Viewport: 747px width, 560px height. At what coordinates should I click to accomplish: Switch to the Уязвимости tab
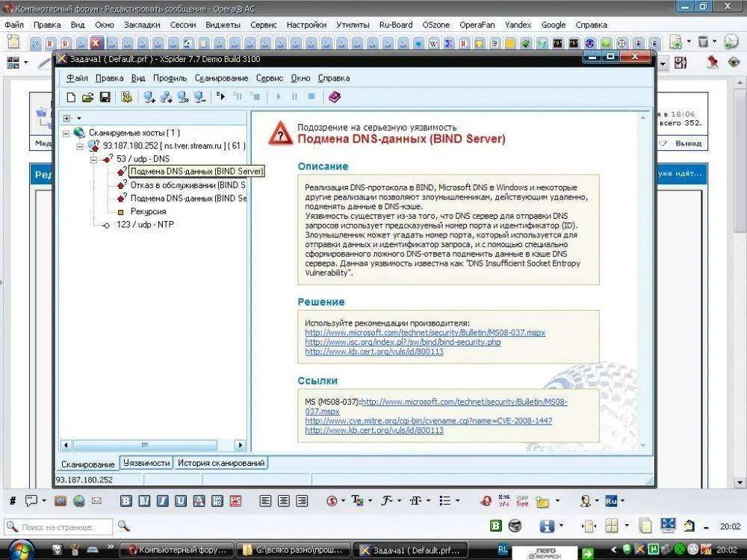(x=146, y=463)
